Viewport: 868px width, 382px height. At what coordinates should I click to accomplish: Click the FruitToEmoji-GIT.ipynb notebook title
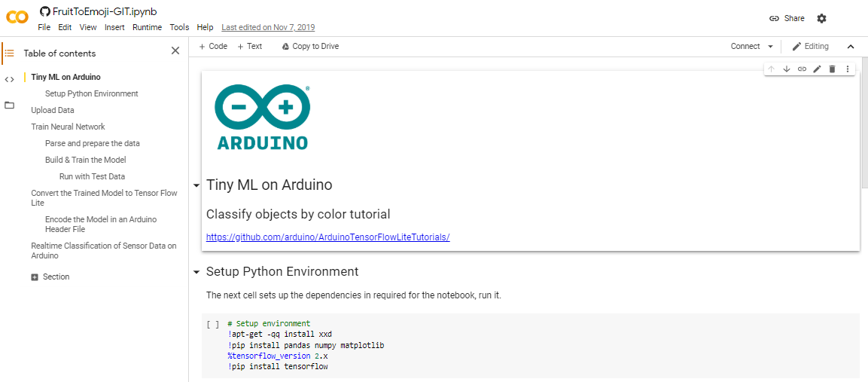104,11
